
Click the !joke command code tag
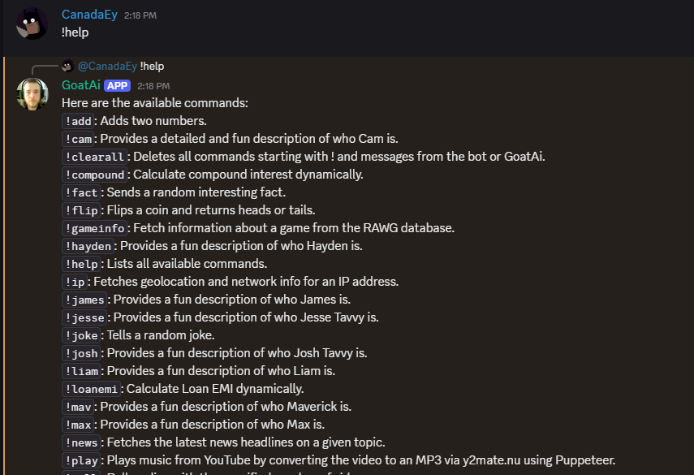click(82, 335)
